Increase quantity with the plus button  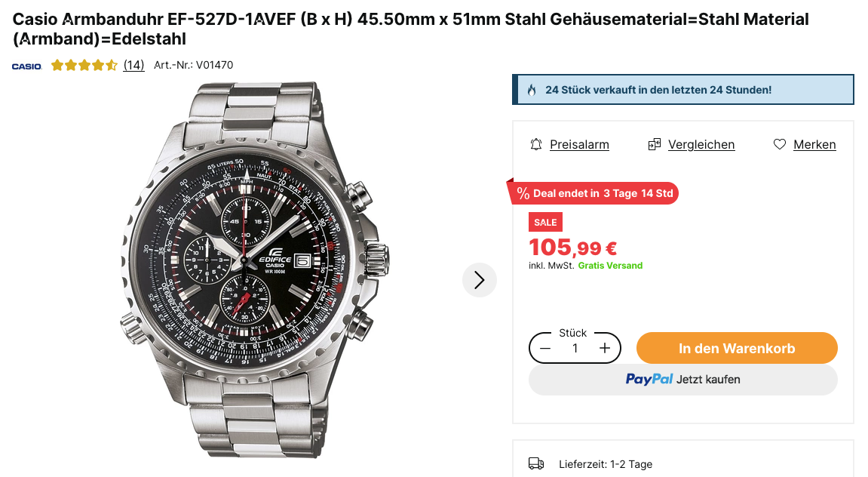pos(605,348)
